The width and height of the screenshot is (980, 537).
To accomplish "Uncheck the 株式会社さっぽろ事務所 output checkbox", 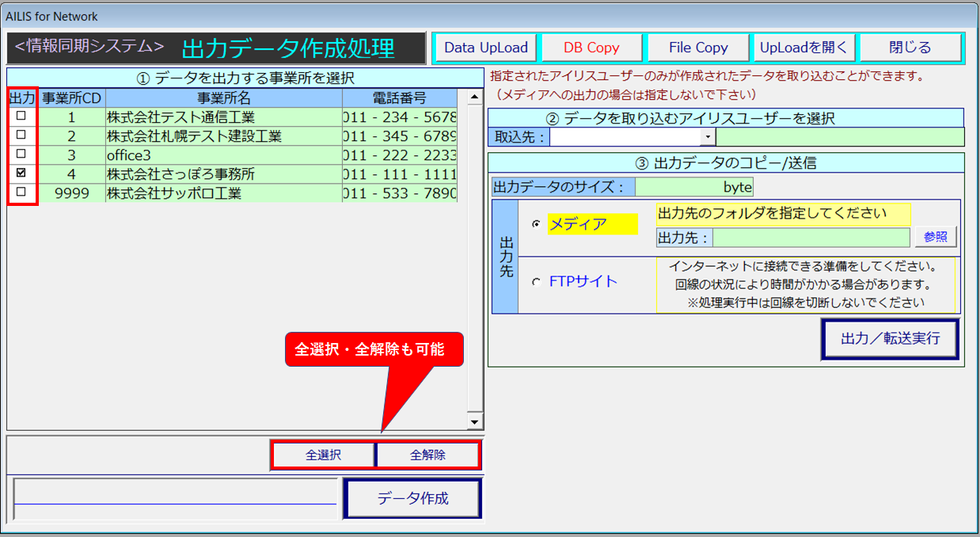I will coord(21,173).
